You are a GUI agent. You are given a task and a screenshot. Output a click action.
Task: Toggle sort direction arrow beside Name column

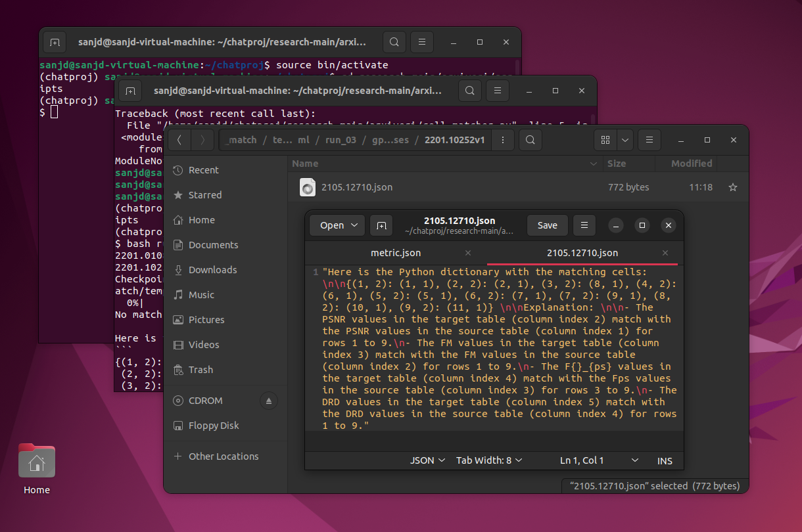coord(594,164)
